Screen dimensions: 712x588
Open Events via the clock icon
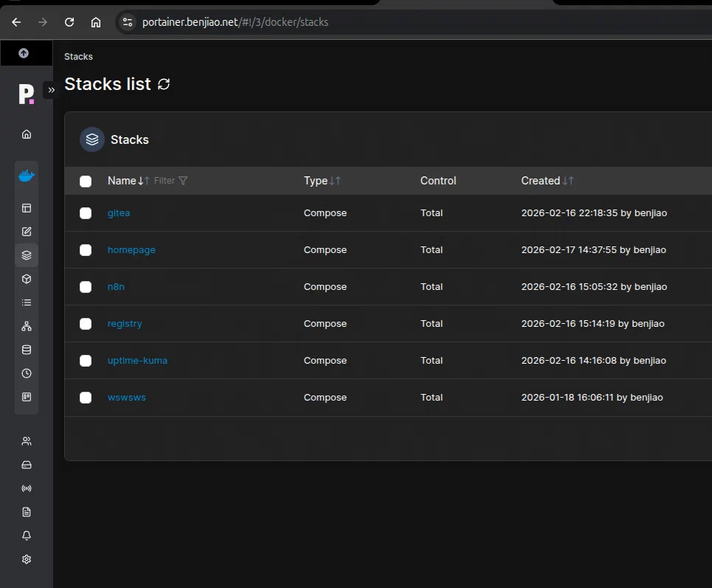(27, 373)
